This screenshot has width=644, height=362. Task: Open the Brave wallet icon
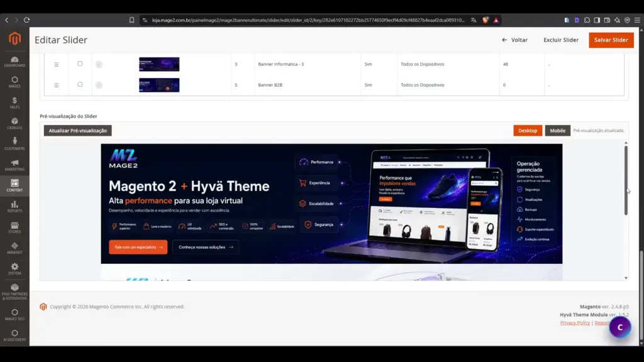(x=607, y=20)
